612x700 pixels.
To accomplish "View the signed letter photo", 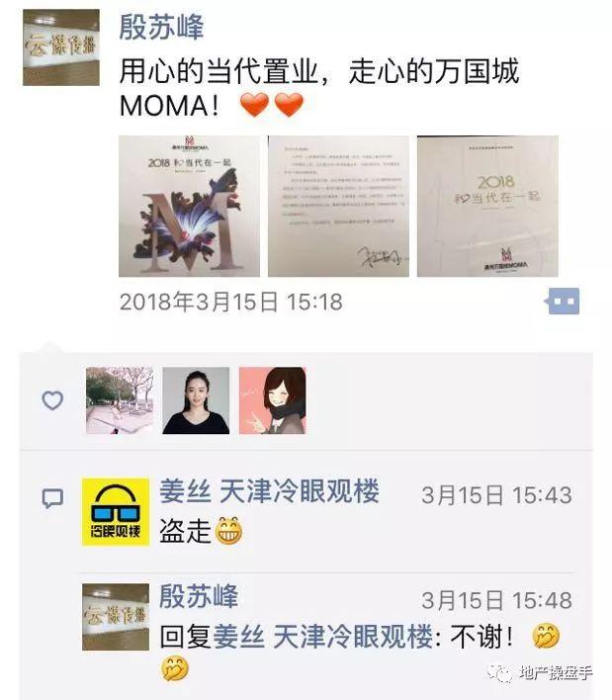I will coord(338,207).
